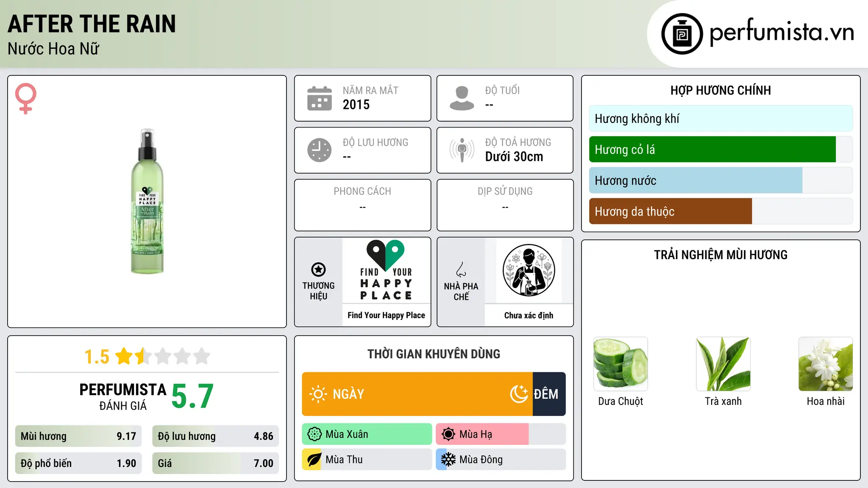Click the sillage icon beside Độ toả hương
This screenshot has height=488, width=868.
point(462,150)
